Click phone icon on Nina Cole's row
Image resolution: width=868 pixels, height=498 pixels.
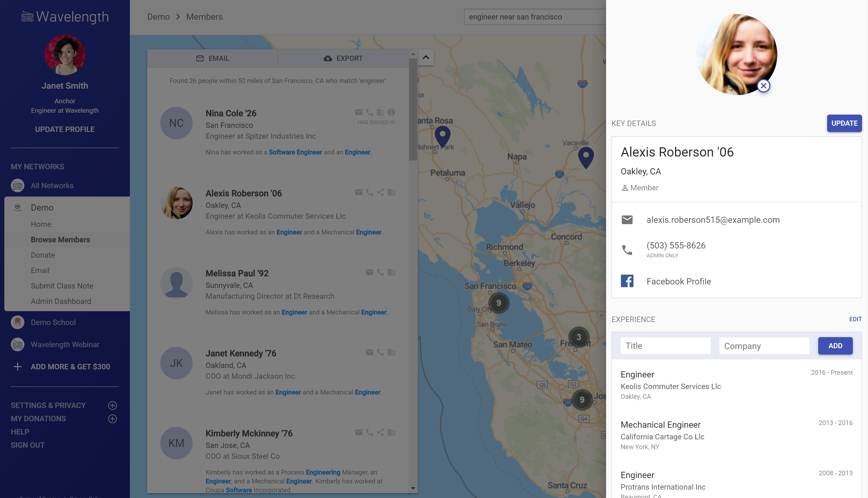pos(370,112)
